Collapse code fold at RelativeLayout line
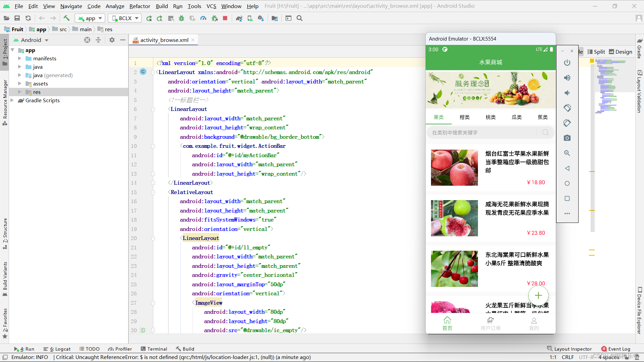This screenshot has width=644, height=362. (153, 192)
